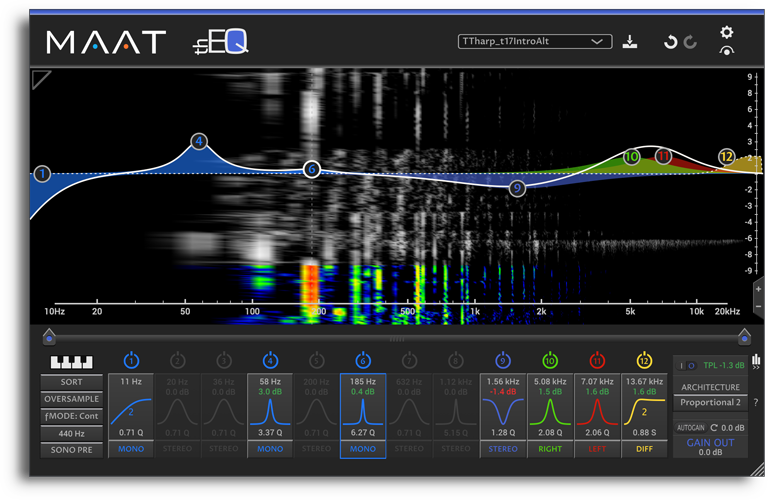Enable band 2 power button
Image resolution: width=768 pixels, height=500 pixels.
(x=177, y=360)
